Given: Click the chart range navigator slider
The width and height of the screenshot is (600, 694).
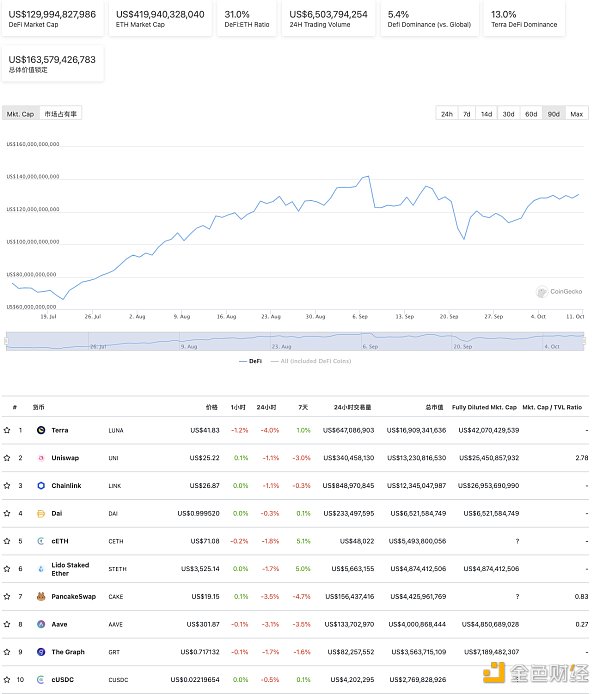Looking at the screenshot, I should [296, 340].
